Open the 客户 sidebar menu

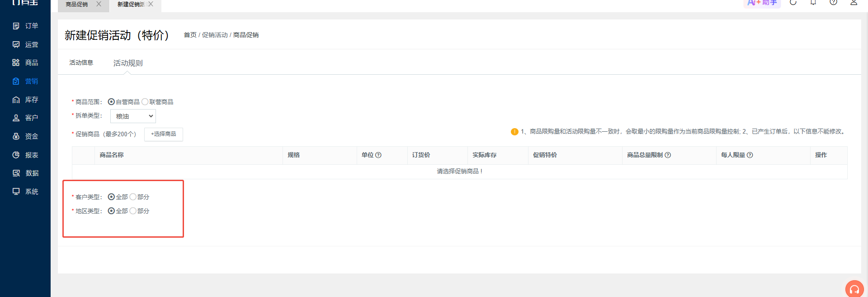tap(25, 118)
